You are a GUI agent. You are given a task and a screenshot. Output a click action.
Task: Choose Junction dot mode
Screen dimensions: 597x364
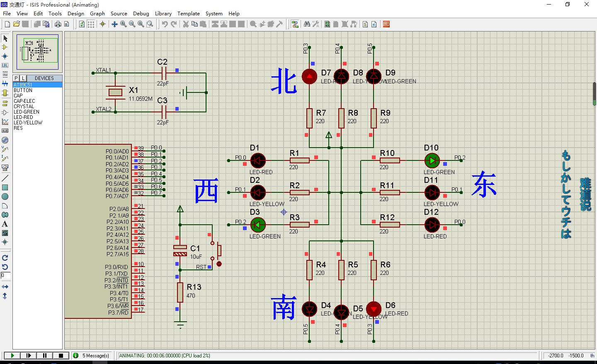click(5, 56)
